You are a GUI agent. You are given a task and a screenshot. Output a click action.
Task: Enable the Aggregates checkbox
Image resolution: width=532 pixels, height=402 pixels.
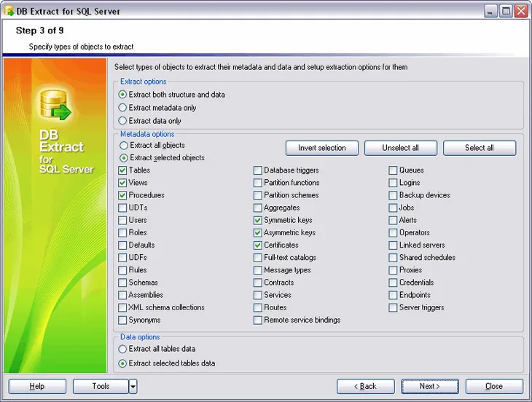pyautogui.click(x=258, y=208)
